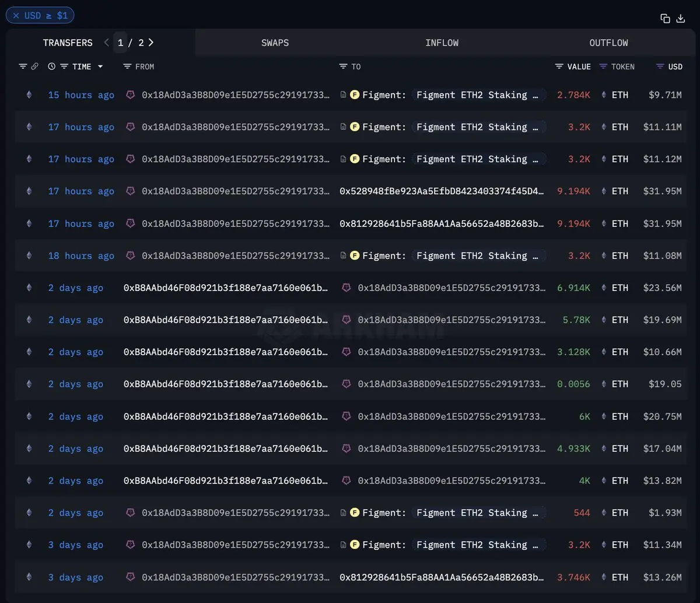Open sender 0x18AdD3a3B8D0 in $13.26M row
Image resolution: width=700 pixels, height=603 pixels.
pos(236,577)
